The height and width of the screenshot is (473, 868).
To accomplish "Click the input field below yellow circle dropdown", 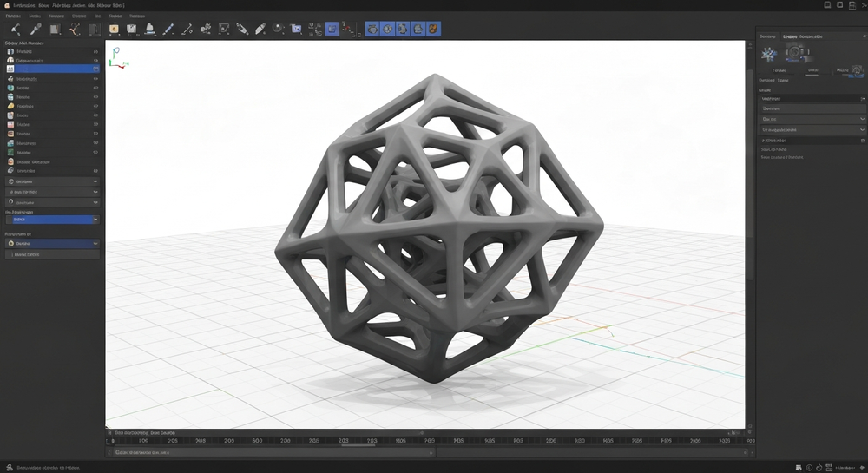I will tap(53, 254).
